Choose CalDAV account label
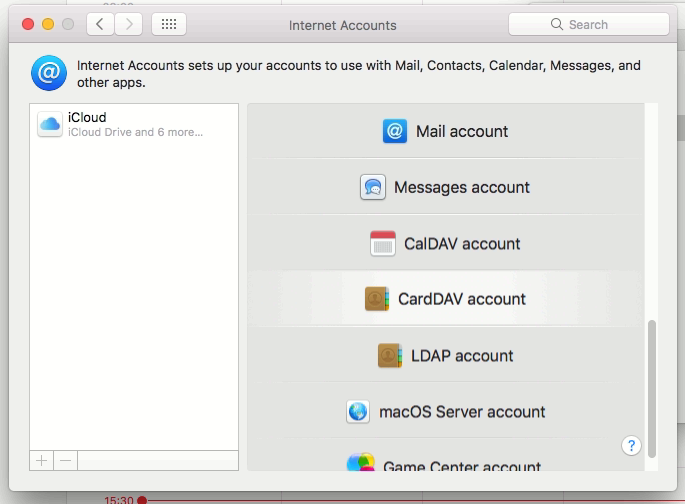 click(x=462, y=244)
